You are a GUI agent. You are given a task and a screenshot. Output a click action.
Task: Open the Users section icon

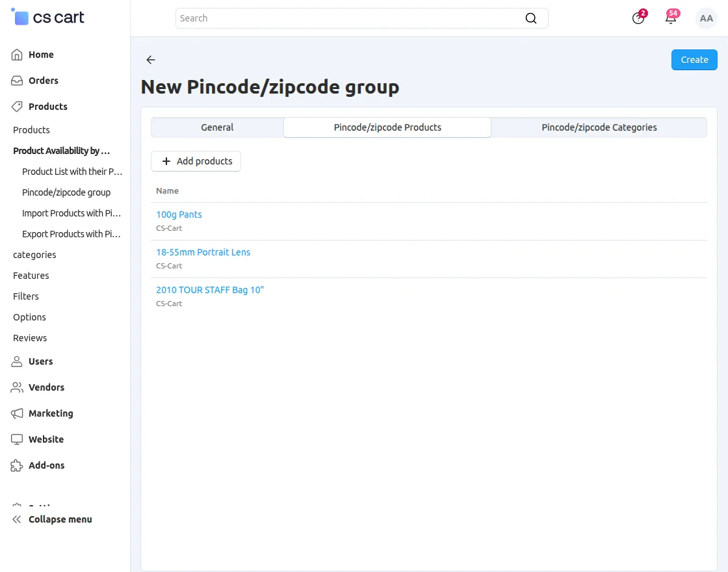[16, 361]
